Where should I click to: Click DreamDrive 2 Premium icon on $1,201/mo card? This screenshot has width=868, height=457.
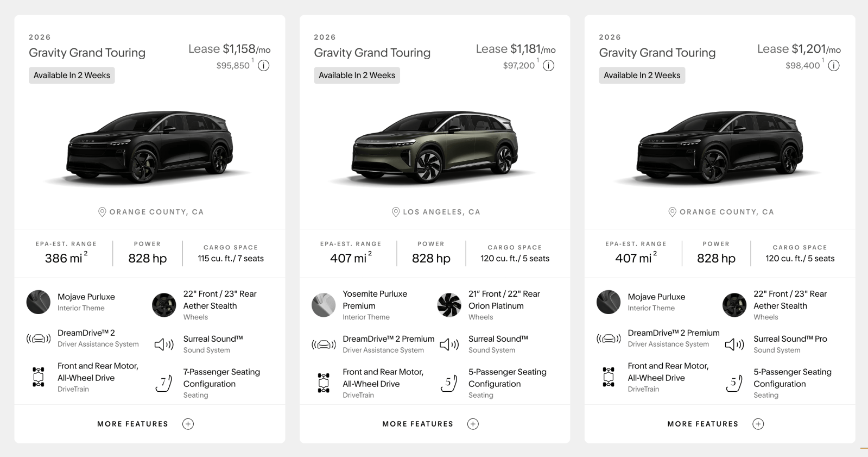tap(609, 339)
